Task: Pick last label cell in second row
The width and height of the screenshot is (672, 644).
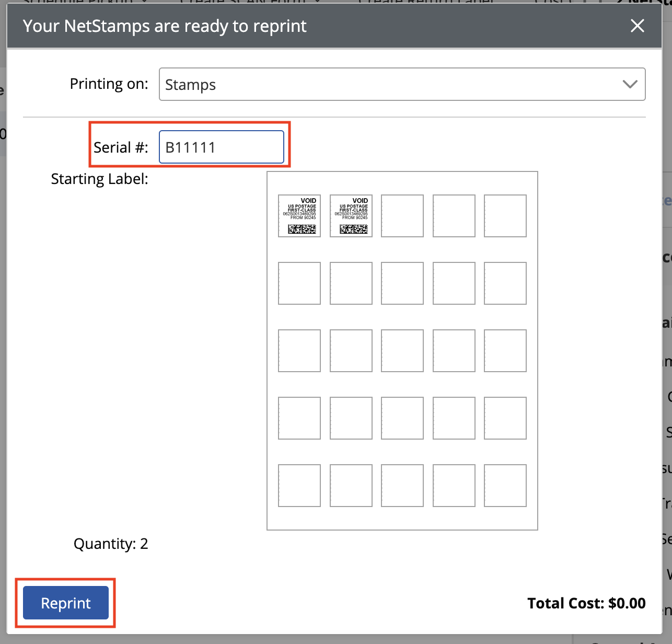Action: click(x=505, y=283)
